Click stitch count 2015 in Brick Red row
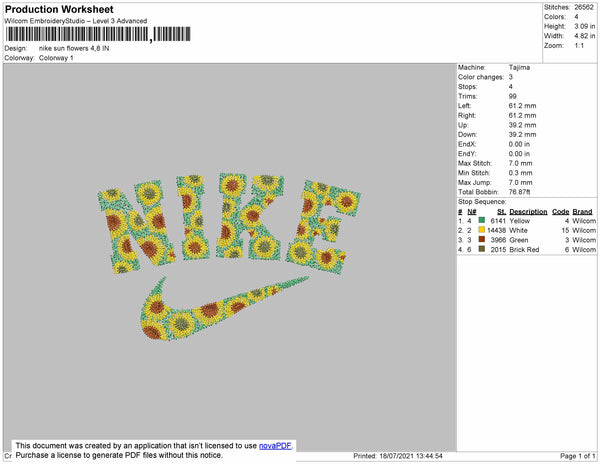 click(498, 249)
